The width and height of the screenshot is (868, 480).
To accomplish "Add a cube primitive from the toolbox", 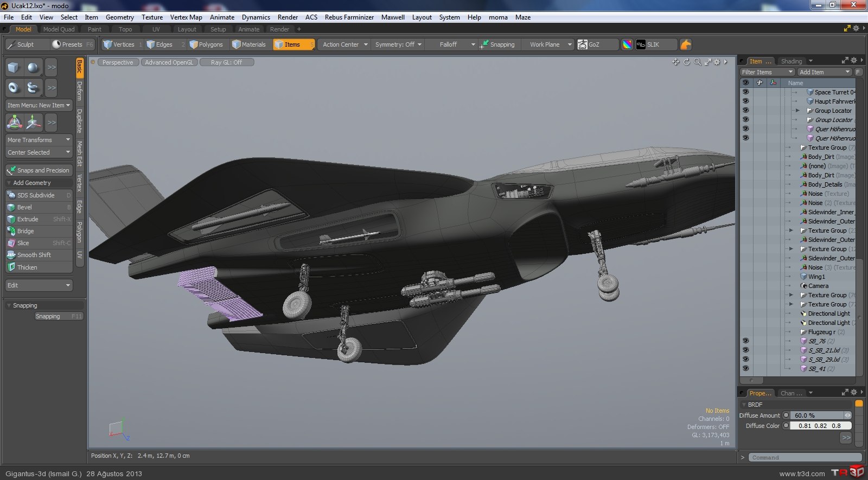I will [14, 67].
